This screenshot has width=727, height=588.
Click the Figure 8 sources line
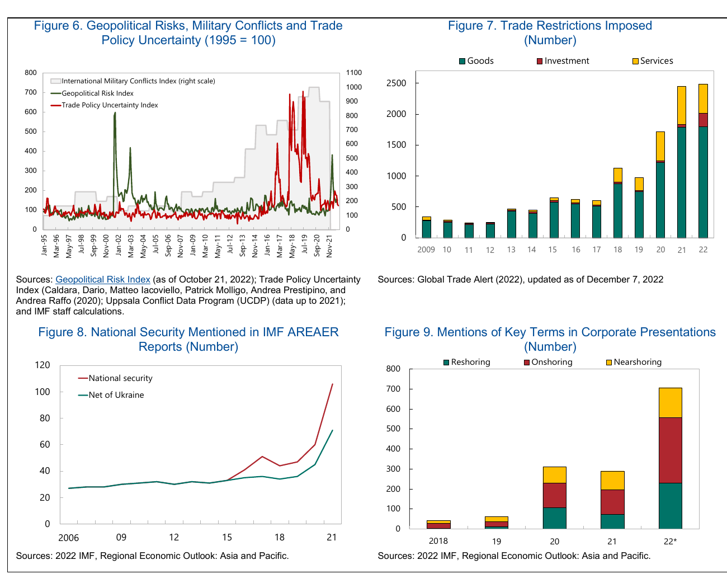(152, 556)
